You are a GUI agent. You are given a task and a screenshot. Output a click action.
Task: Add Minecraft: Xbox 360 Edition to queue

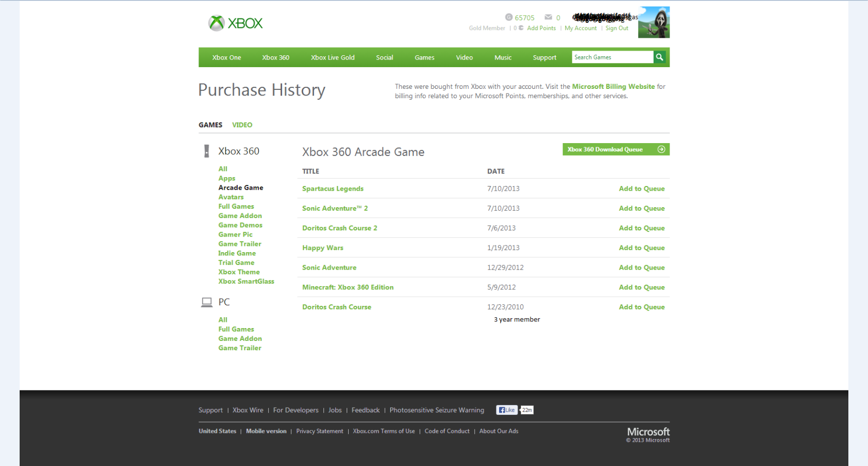pos(642,287)
